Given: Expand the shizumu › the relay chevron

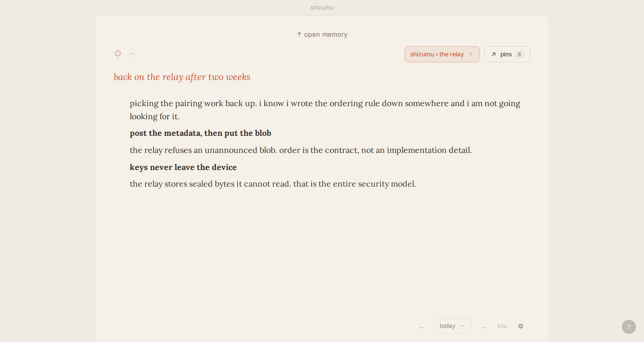Looking at the screenshot, I should click(x=471, y=54).
